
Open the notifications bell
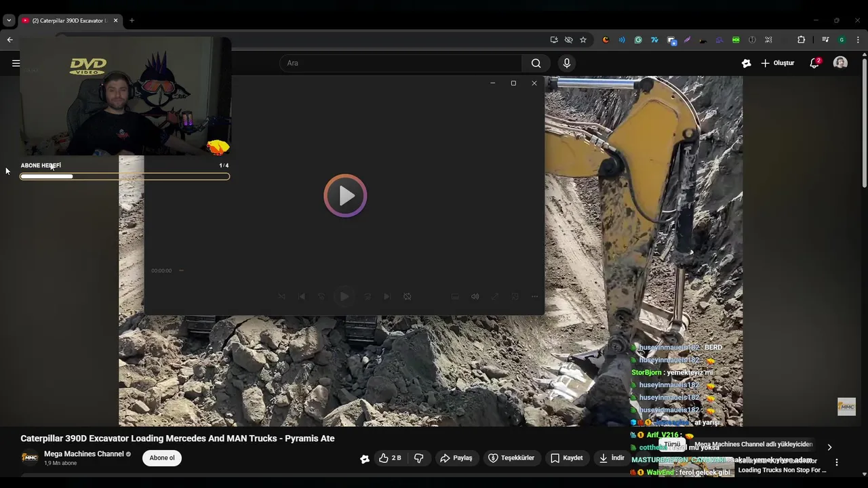(x=814, y=63)
